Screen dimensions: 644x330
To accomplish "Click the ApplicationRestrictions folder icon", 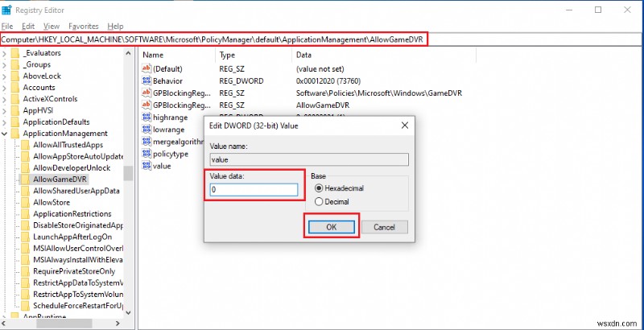I will click(x=26, y=214).
